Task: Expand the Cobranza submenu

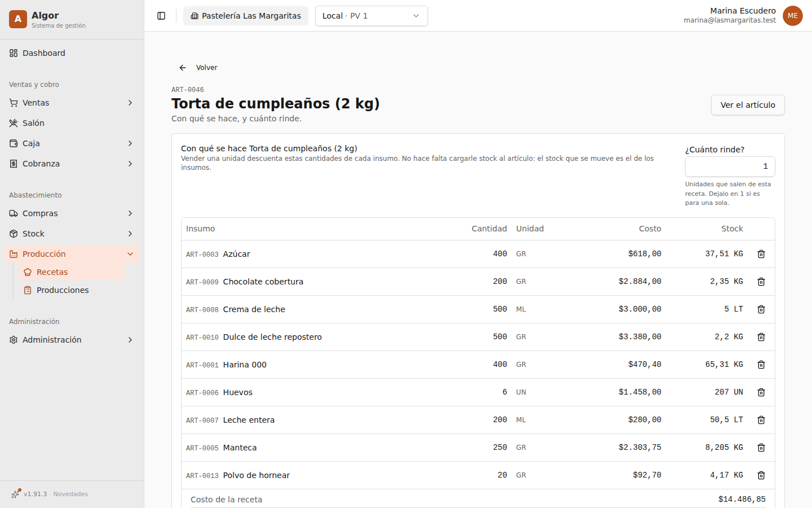Action: (x=72, y=164)
